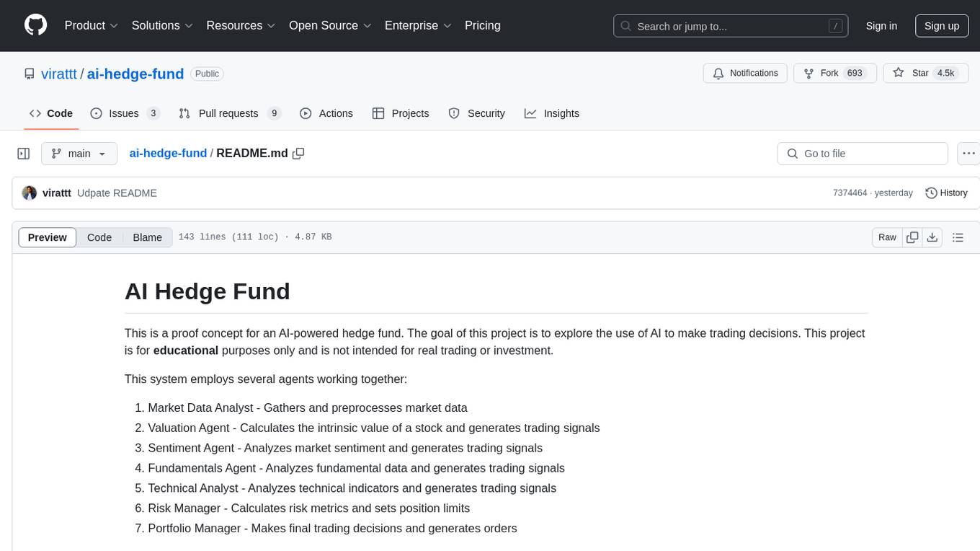
Task: Click the AI Hedge Fund heading
Action: 208,291
